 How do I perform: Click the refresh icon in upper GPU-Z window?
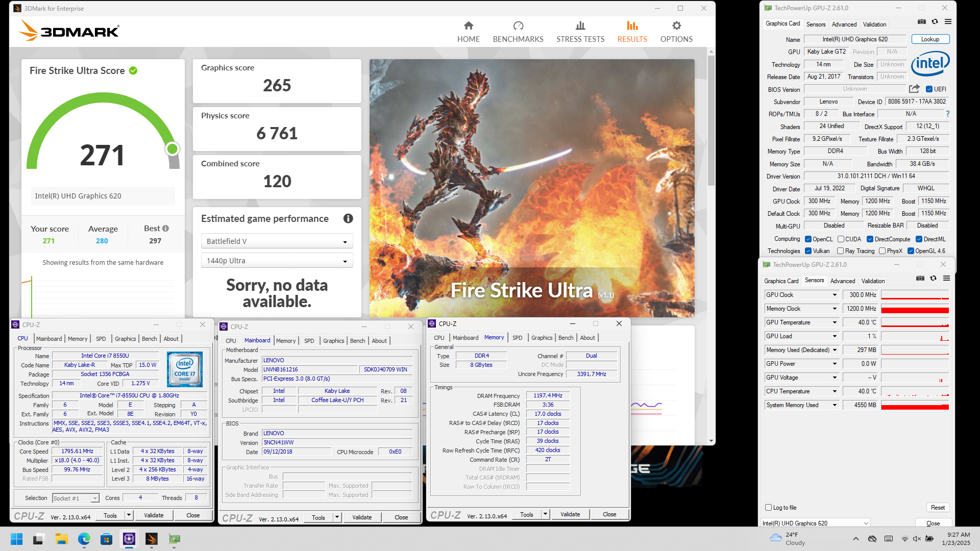935,22
